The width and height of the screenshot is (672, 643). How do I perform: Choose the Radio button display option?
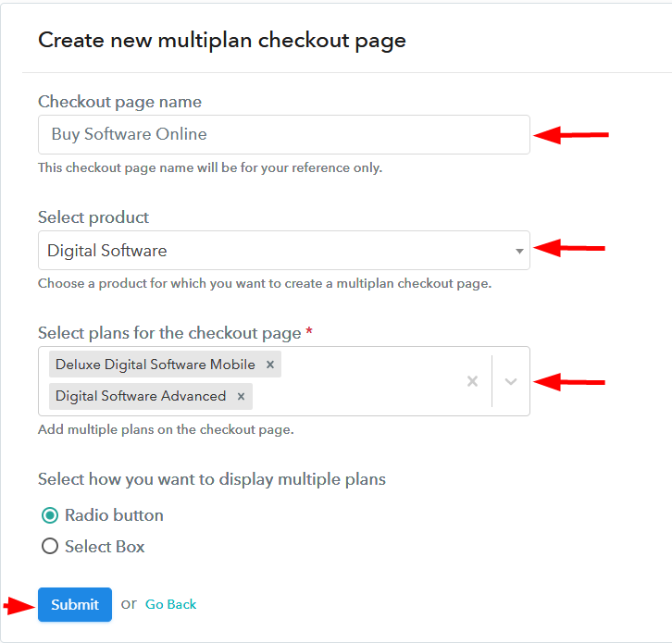[50, 515]
